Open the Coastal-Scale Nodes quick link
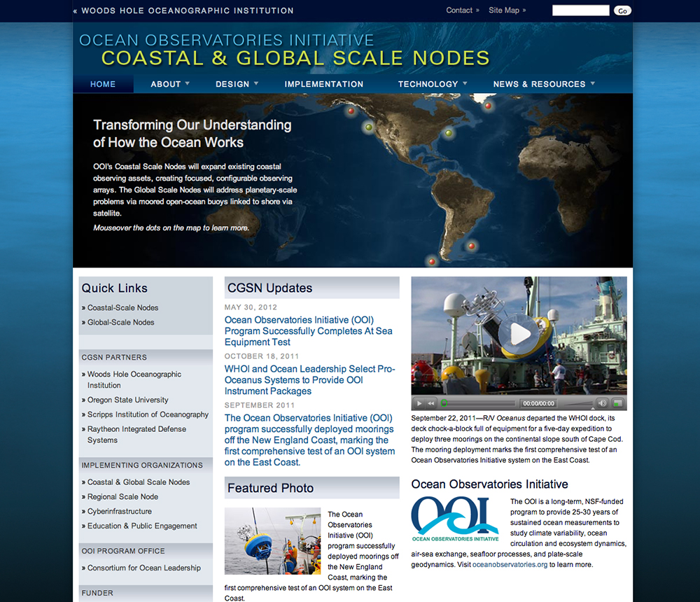The image size is (700, 602). point(122,308)
